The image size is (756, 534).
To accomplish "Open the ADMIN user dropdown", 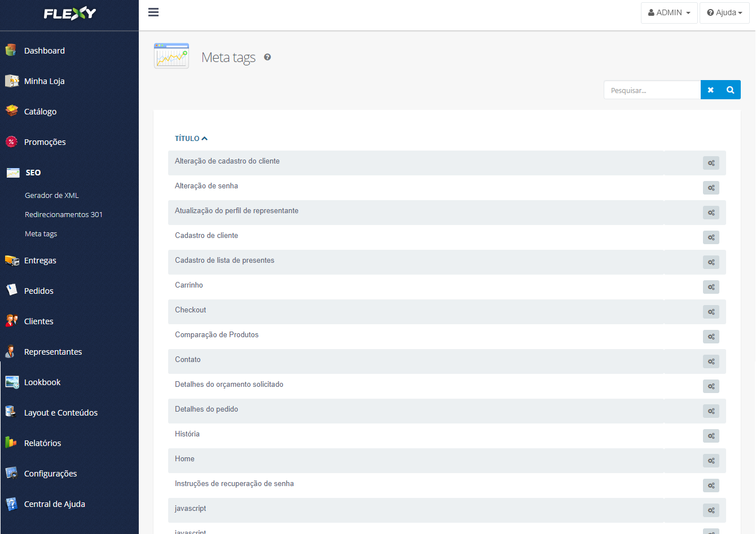I will pos(669,12).
